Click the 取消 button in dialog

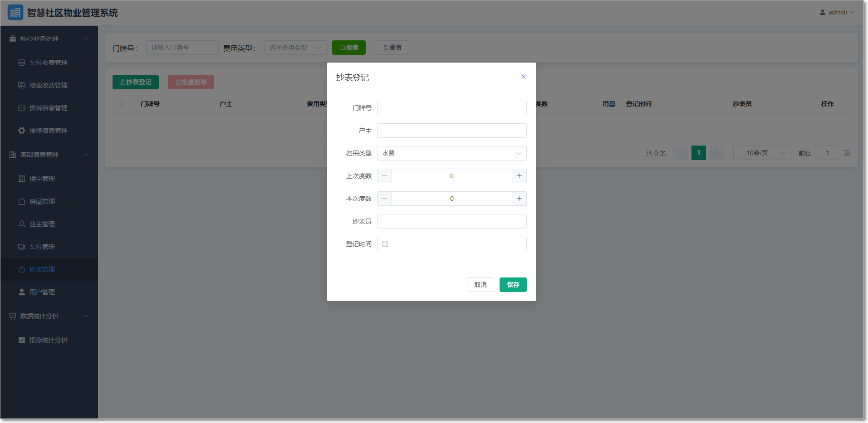(x=481, y=285)
